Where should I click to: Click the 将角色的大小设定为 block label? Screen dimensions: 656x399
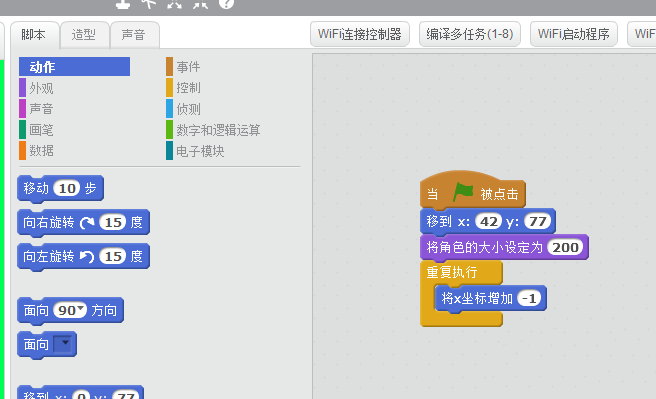coord(484,247)
